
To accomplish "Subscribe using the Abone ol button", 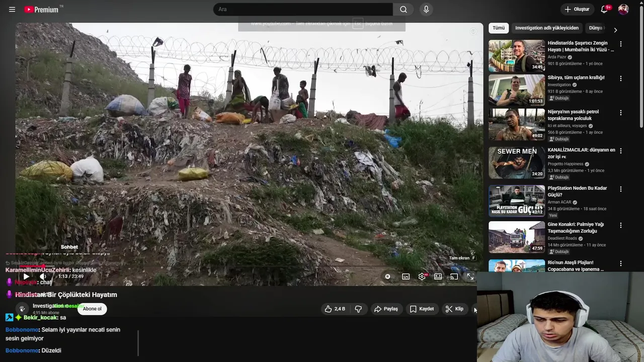I will click(x=92, y=309).
